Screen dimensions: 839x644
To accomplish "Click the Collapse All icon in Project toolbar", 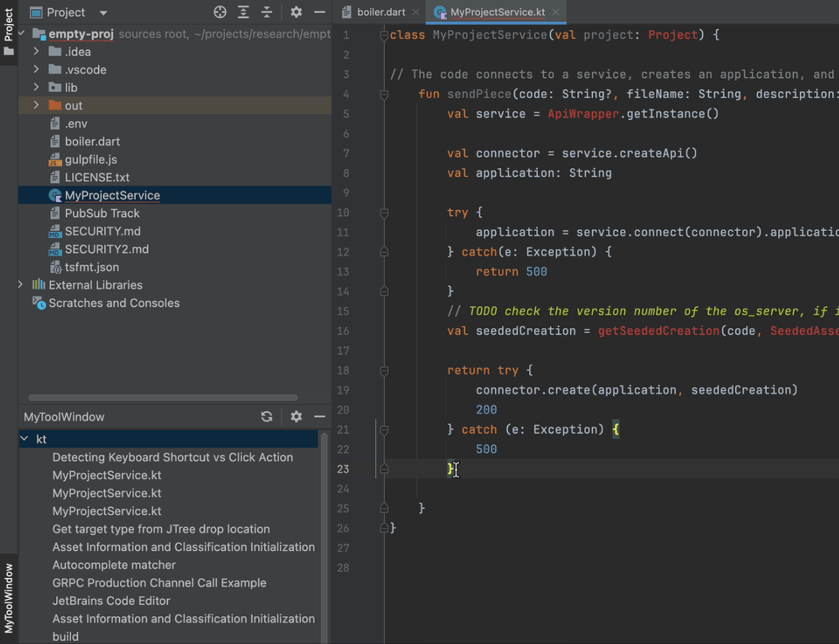I will pos(267,12).
